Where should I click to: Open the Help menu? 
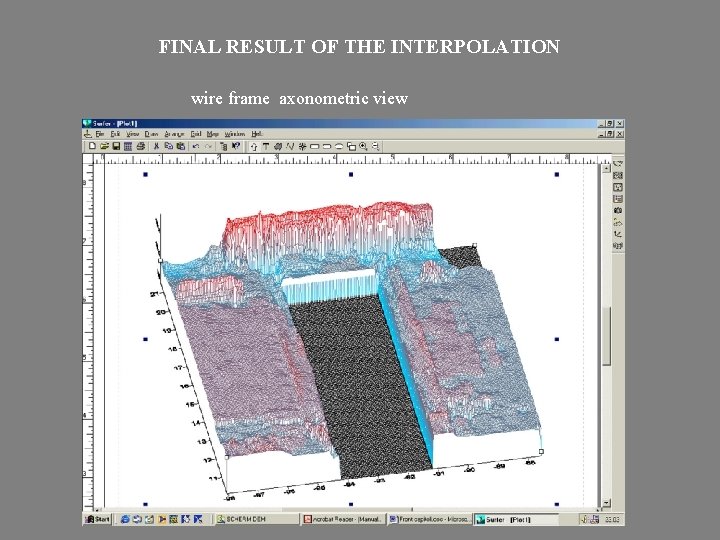tap(257, 134)
